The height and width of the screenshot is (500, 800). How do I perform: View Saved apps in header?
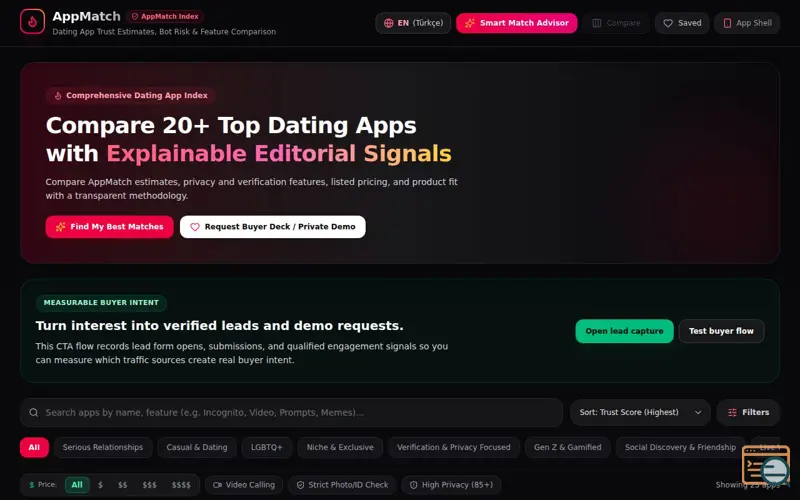pos(682,23)
